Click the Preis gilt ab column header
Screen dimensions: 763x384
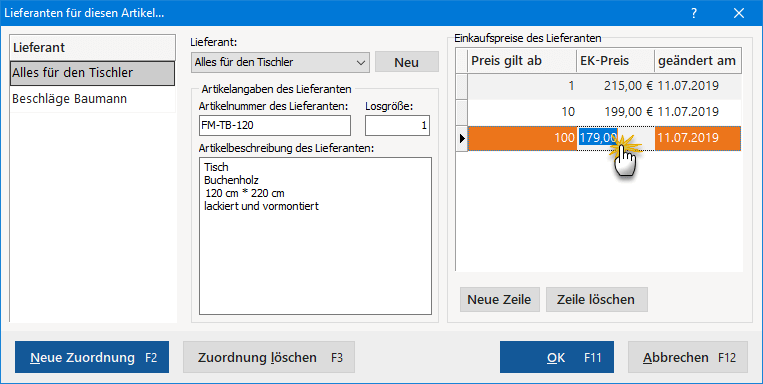click(522, 61)
